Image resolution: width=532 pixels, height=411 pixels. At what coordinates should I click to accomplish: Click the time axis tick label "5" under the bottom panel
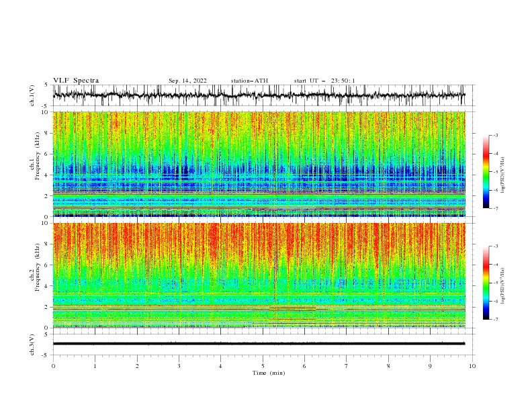263,366
